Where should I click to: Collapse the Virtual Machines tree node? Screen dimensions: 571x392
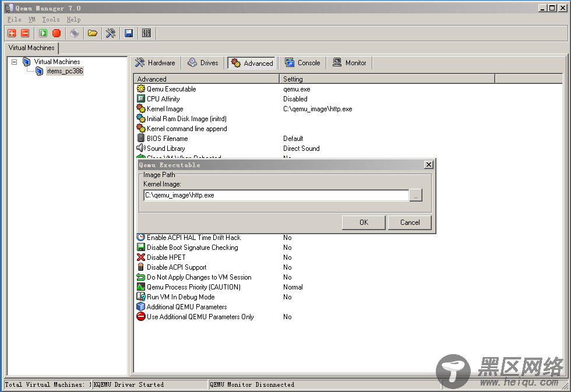point(14,62)
